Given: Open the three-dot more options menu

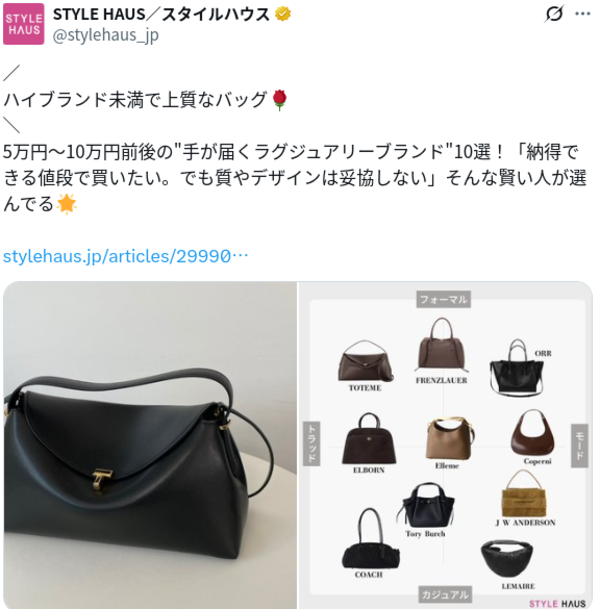Looking at the screenshot, I should [x=583, y=14].
